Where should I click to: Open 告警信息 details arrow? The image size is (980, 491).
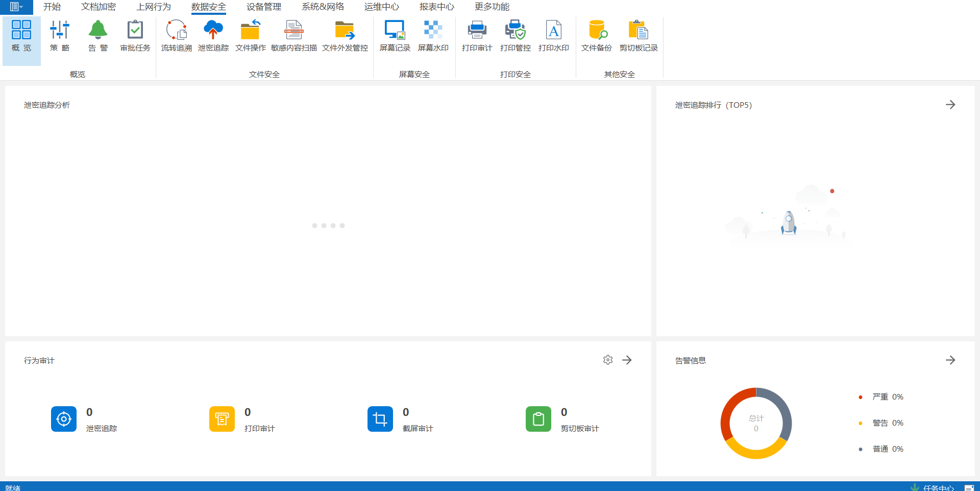click(950, 360)
